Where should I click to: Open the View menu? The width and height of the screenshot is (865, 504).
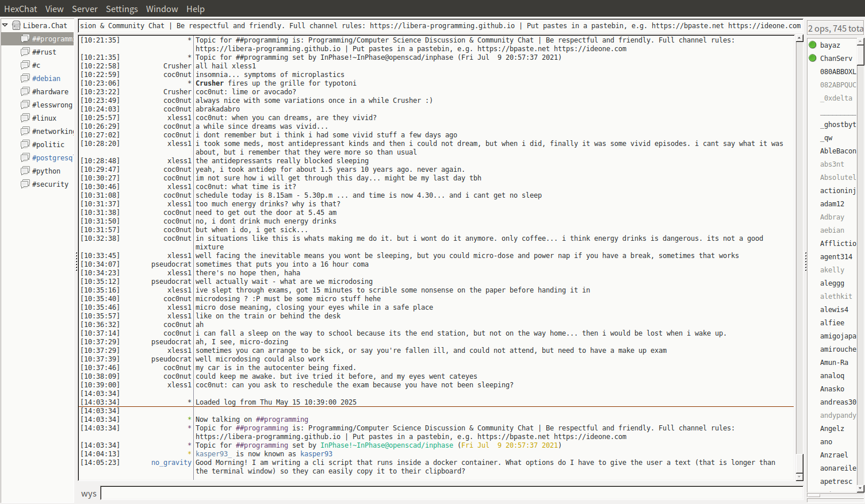[x=55, y=9]
